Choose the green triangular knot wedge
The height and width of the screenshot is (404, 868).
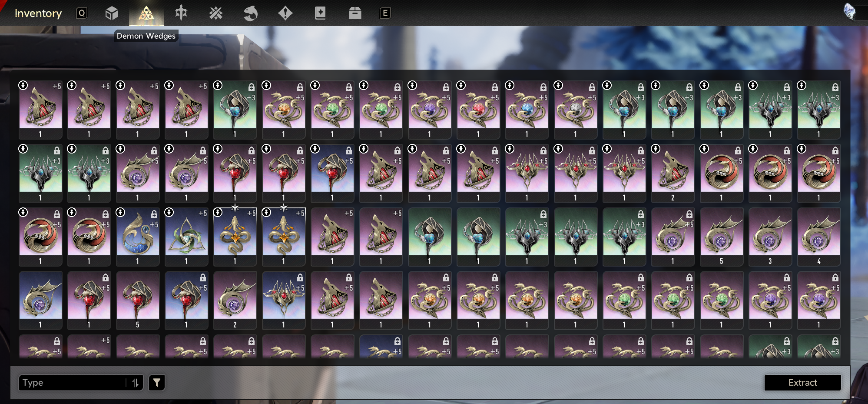(x=186, y=237)
